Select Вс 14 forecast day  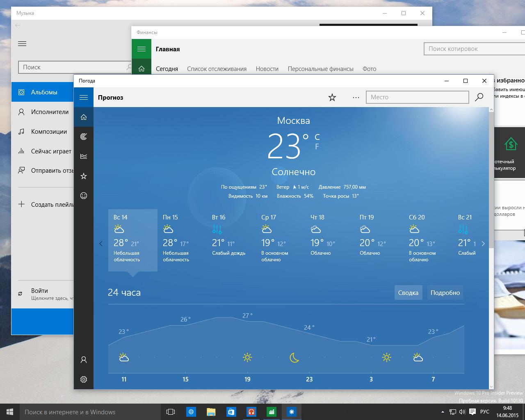pos(133,240)
